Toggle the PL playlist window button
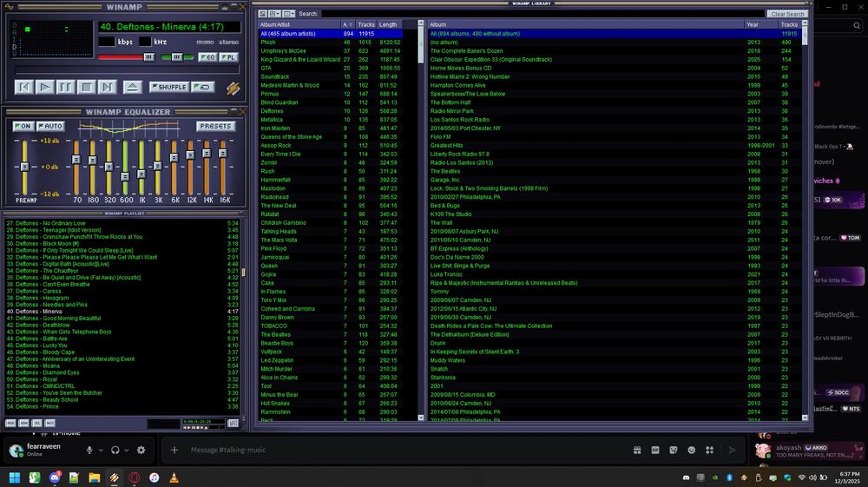Screen dimensions: 868x487 coord(228,57)
